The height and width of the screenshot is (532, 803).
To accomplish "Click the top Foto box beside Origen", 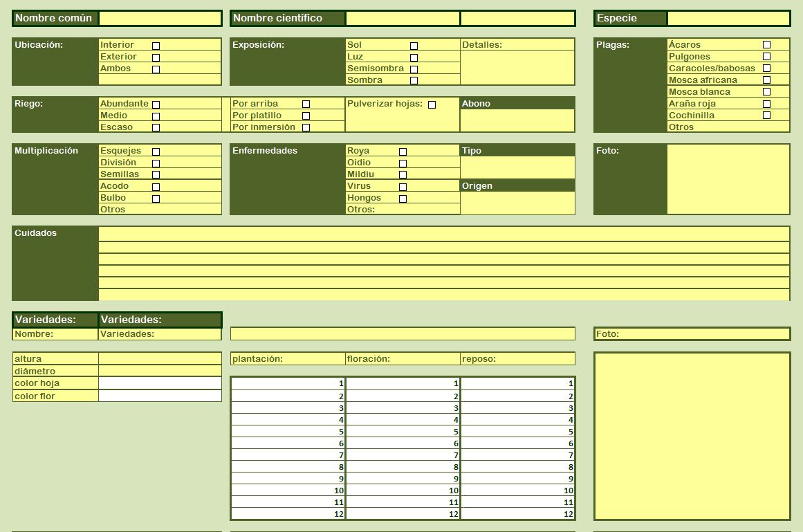I will tap(728, 179).
